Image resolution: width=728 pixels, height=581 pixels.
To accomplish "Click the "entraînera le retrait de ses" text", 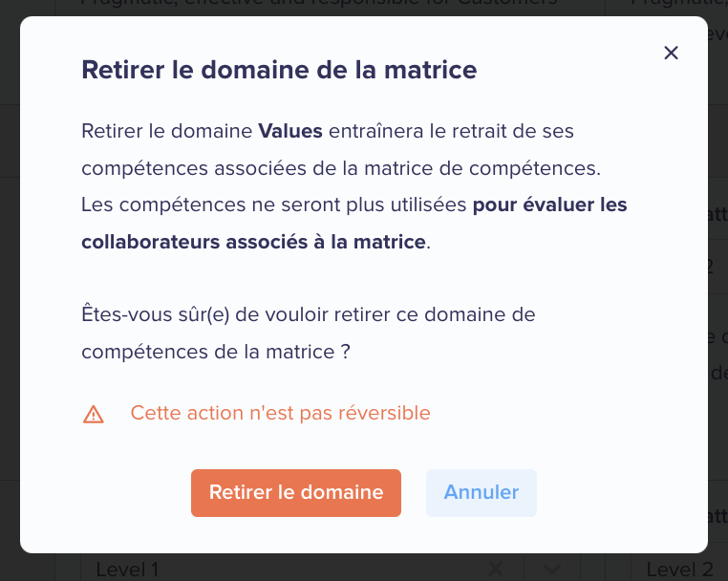I will click(451, 131).
